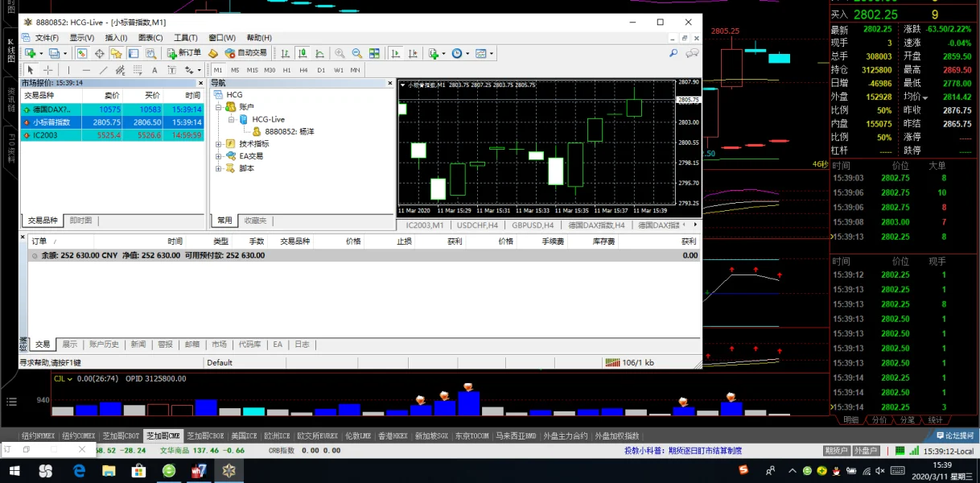Enable the chart auto scroll icon

[395, 53]
